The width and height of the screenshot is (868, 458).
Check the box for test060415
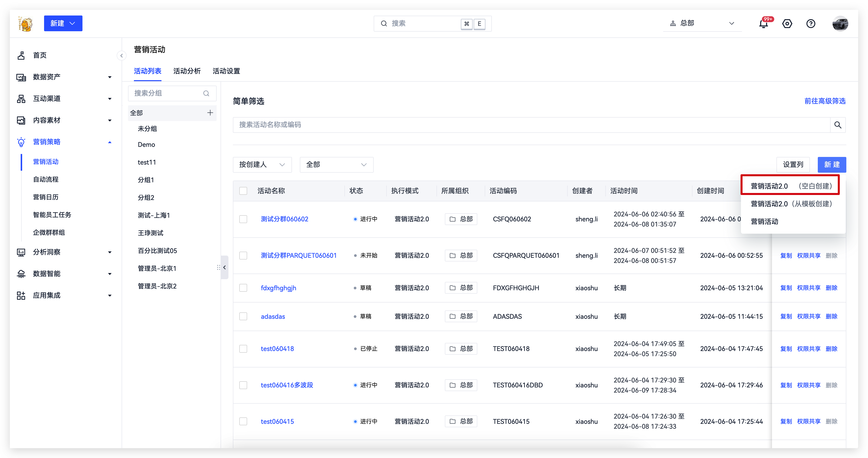tap(243, 422)
